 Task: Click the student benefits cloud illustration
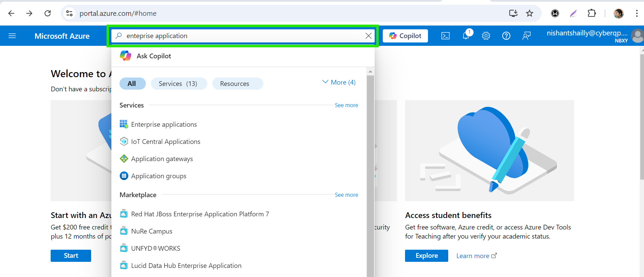point(489,151)
